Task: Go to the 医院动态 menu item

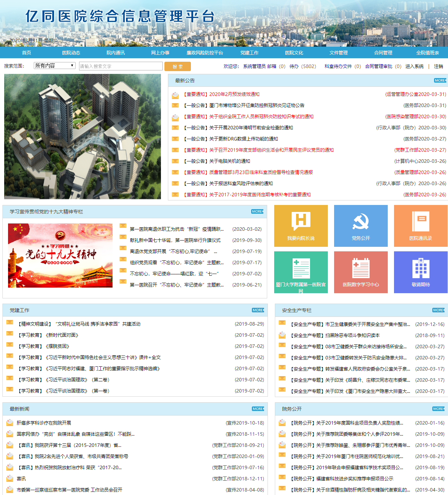Action: tap(71, 53)
